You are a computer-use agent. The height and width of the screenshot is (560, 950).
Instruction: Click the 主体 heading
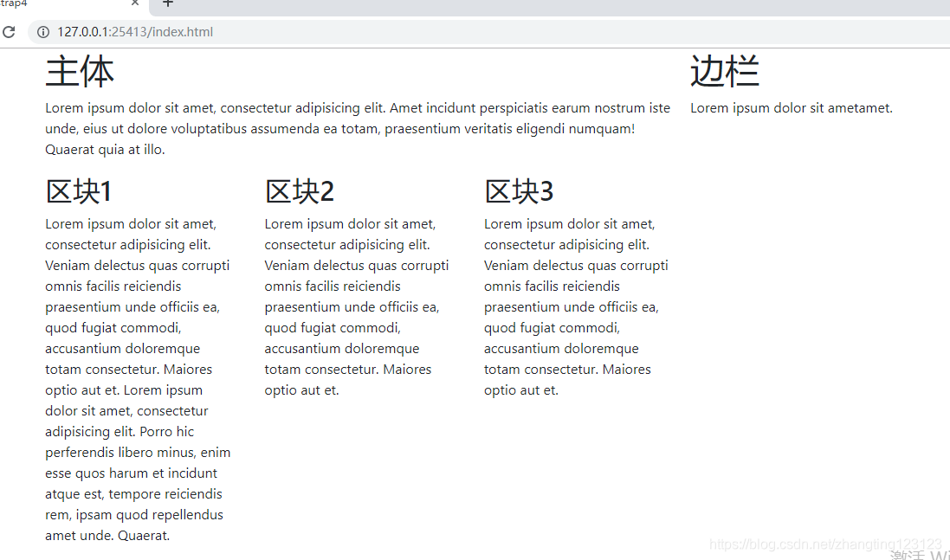(80, 72)
